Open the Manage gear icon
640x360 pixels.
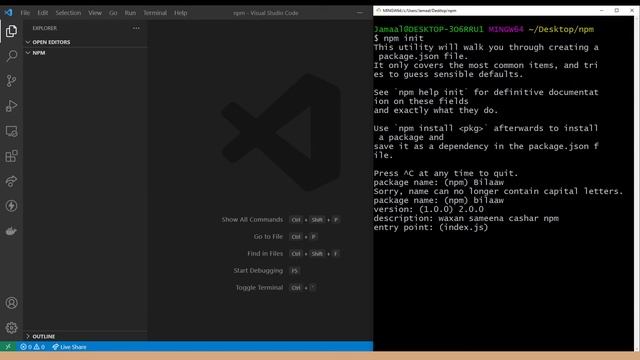click(11, 328)
